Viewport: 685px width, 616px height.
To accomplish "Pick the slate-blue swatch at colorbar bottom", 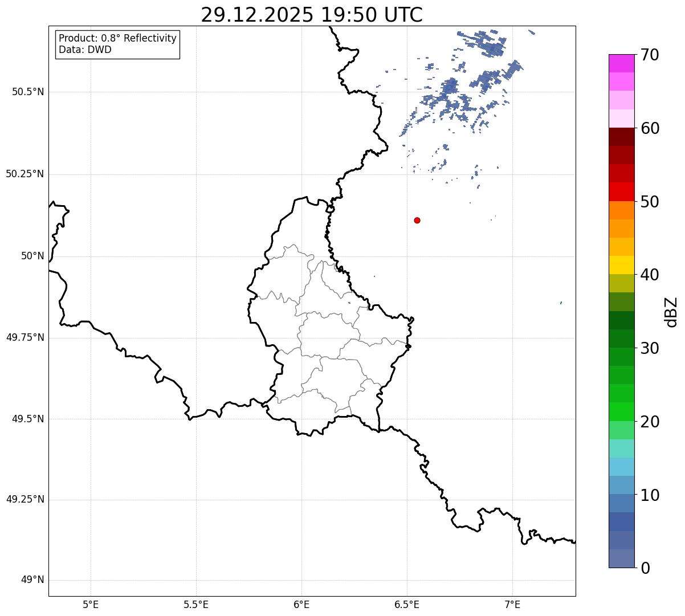I will tap(621, 558).
